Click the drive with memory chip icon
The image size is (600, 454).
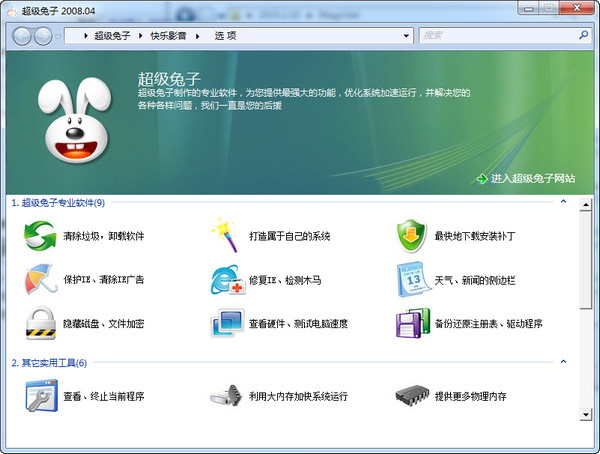[x=227, y=395]
